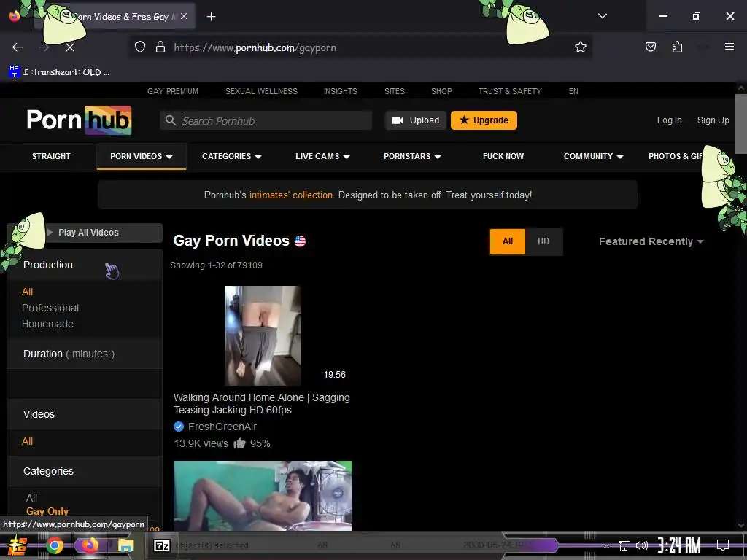Click the Log In link
This screenshot has width=747, height=560.
click(669, 120)
